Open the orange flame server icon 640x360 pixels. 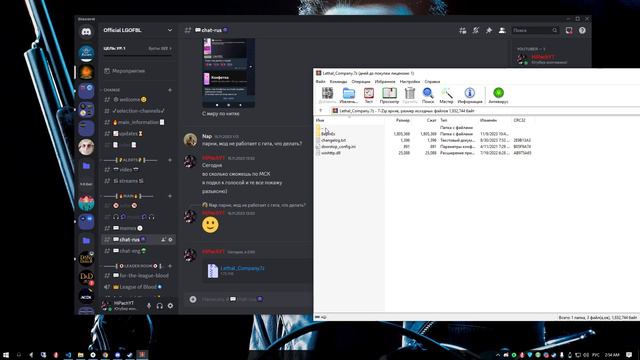(x=86, y=72)
